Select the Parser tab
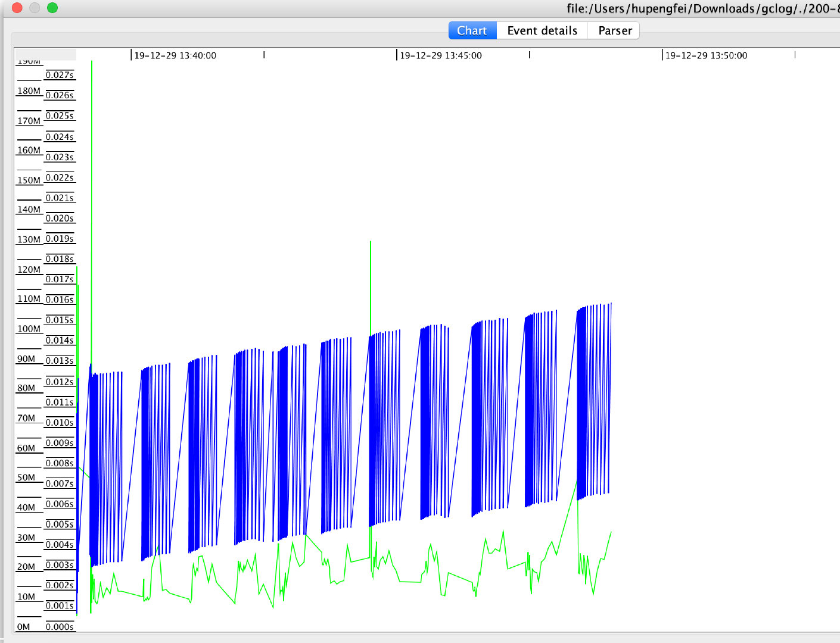The width and height of the screenshot is (840, 643). coord(615,31)
